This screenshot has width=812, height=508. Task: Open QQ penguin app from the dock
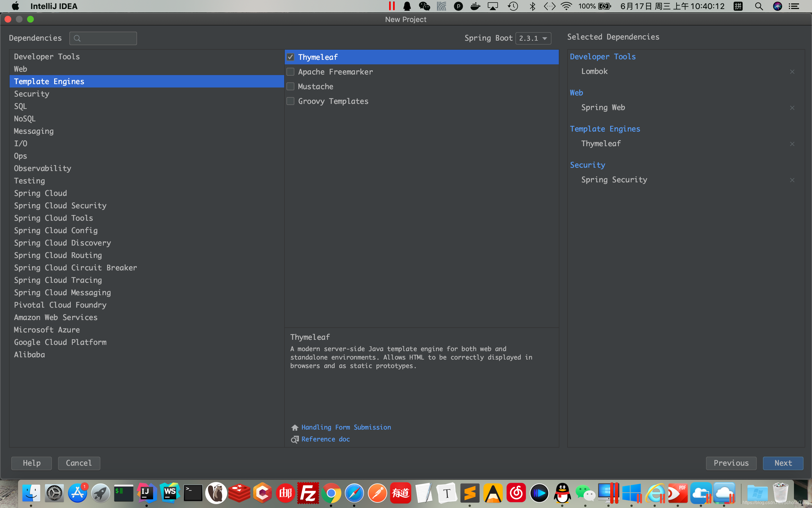click(562, 493)
